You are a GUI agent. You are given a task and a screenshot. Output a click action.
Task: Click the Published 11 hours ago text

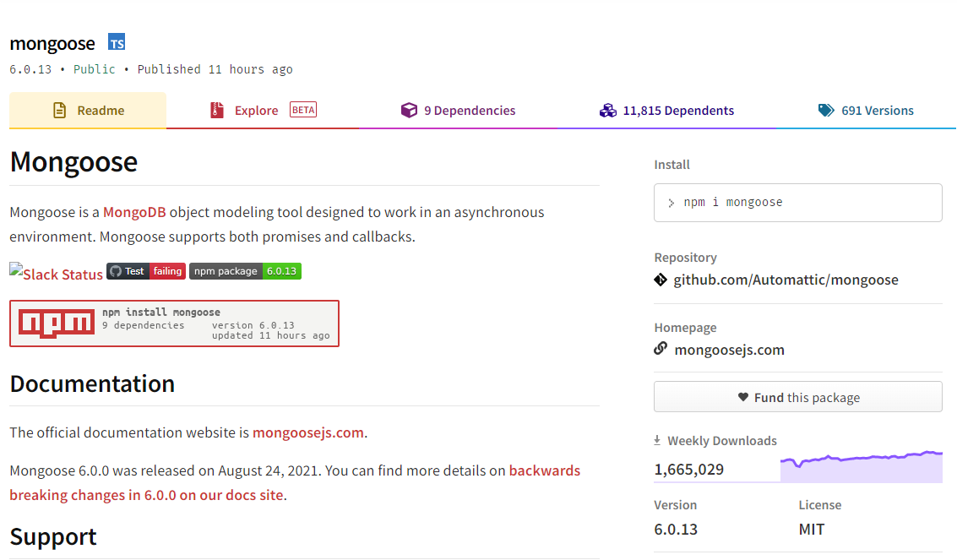(215, 69)
